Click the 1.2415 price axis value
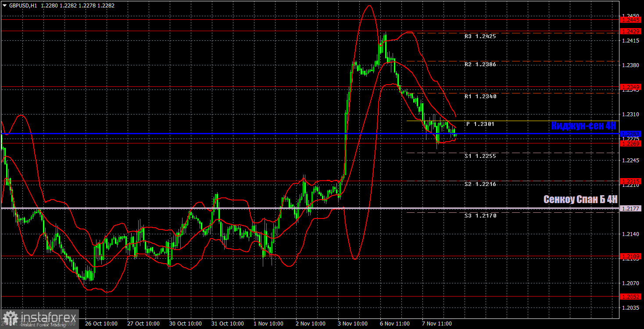 [x=630, y=41]
